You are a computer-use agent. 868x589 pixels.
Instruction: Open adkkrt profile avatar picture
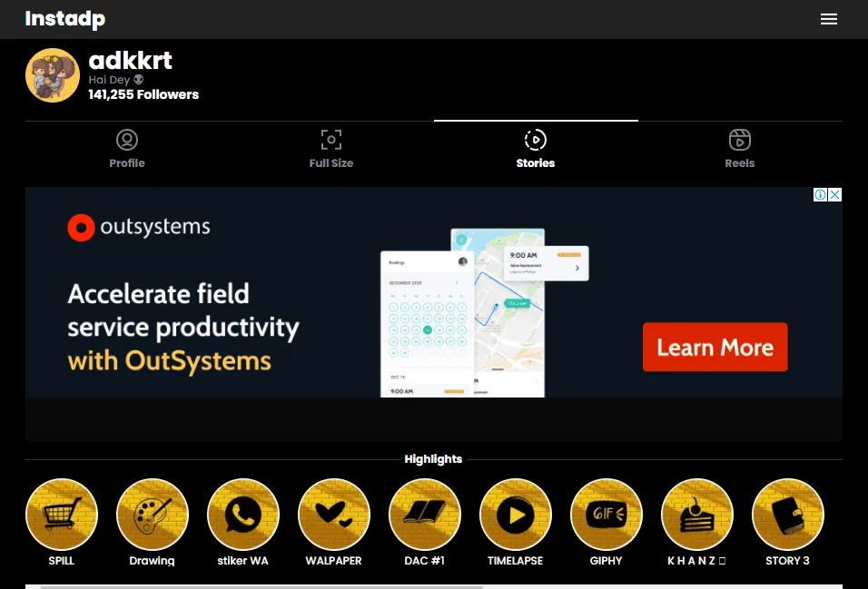(53, 75)
